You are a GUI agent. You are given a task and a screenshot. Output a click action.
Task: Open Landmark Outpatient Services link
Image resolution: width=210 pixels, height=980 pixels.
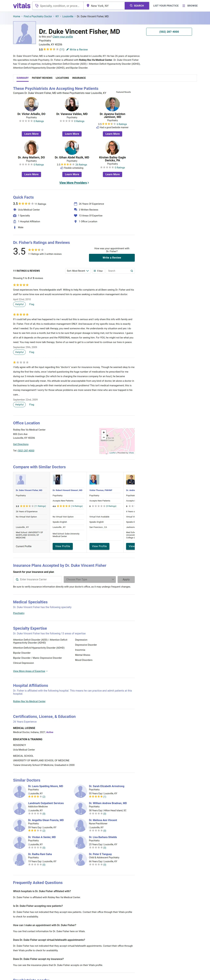(x=46, y=803)
